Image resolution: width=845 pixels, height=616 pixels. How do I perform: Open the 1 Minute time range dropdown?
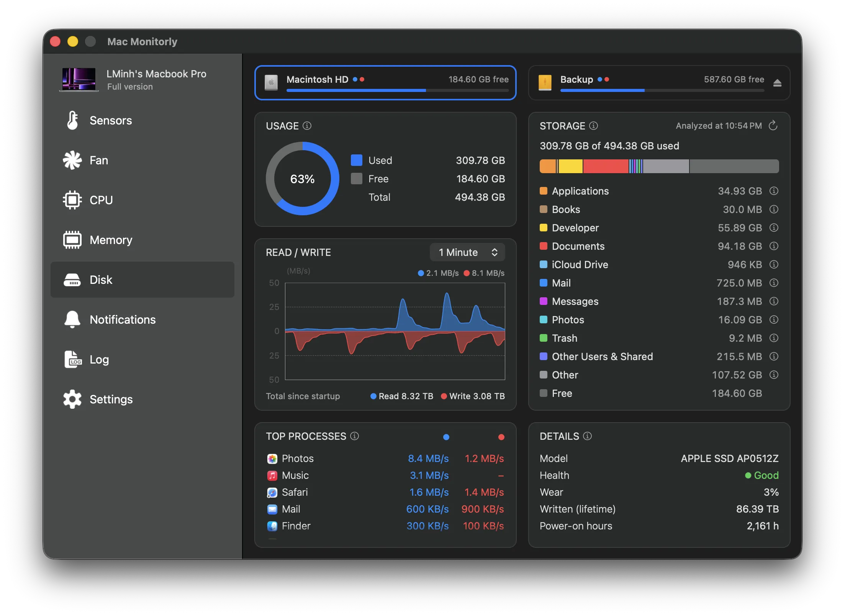(x=467, y=252)
